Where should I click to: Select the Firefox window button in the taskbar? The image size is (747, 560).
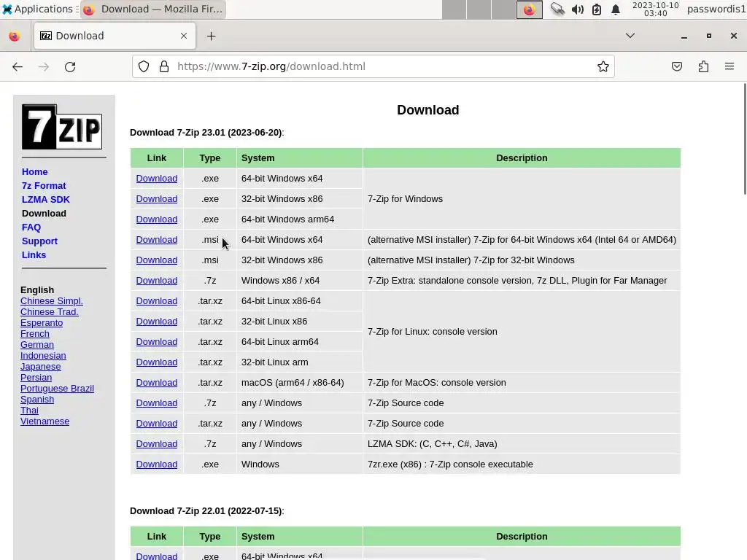point(153,9)
